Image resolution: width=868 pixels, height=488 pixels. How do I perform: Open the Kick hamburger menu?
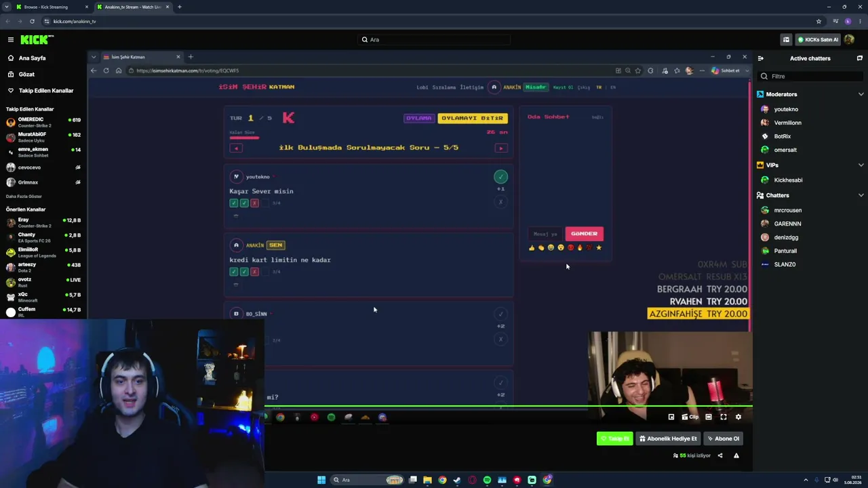[10, 40]
